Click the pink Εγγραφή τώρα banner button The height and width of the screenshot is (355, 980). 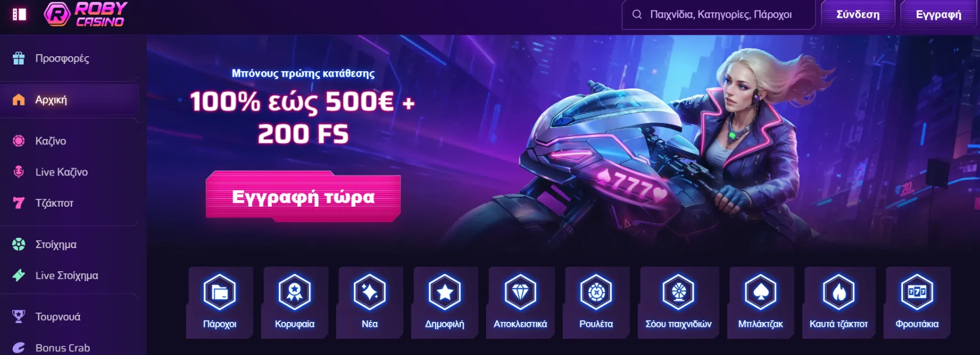[303, 197]
